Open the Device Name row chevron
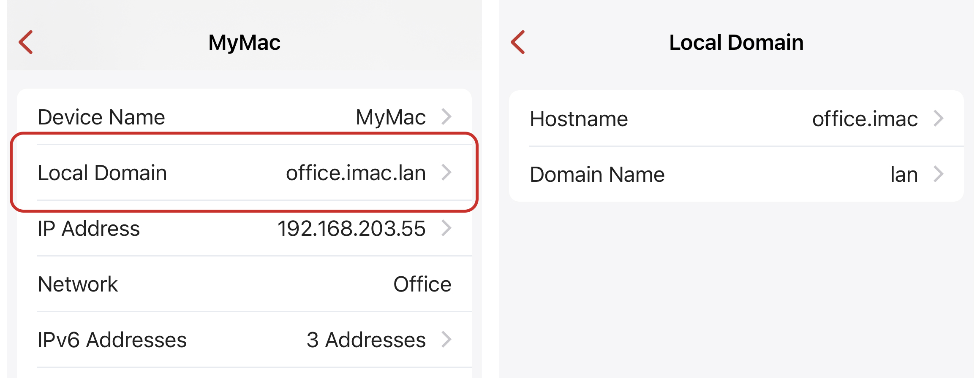 [446, 117]
